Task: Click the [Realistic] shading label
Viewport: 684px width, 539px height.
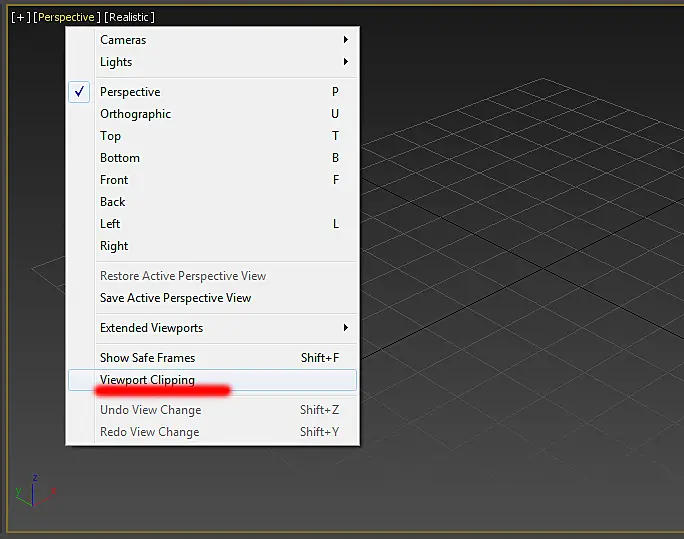Action: coord(129,17)
